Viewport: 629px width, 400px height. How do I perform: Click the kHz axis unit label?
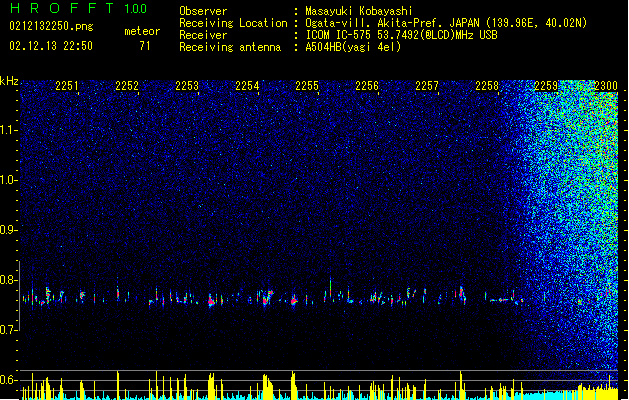coord(9,81)
